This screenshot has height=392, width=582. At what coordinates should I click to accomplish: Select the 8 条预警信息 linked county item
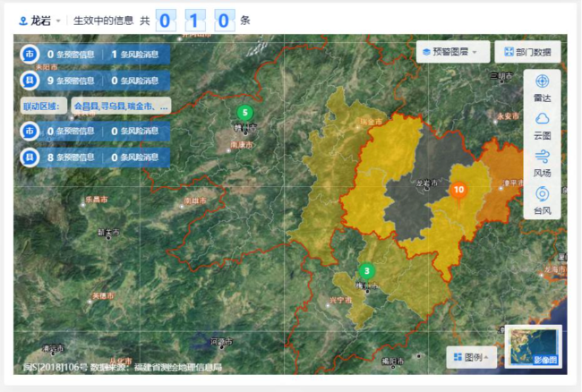(71, 158)
